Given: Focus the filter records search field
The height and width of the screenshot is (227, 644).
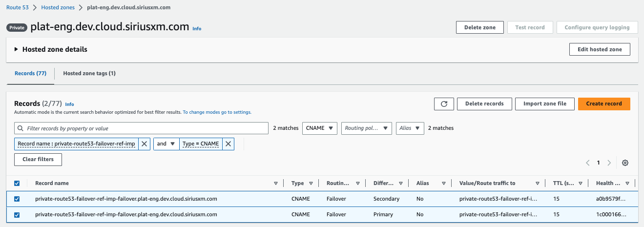Looking at the screenshot, I should coord(142,128).
